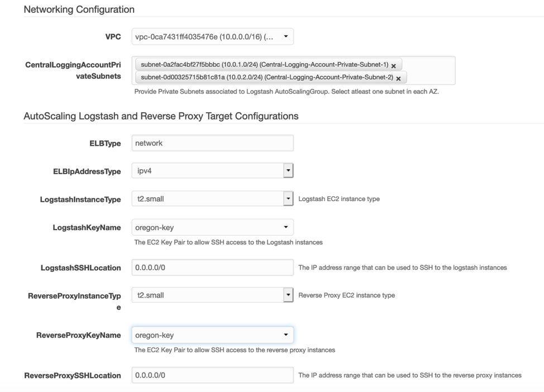Remove Central-Logging-Account-Private-Subnet-1 with its x icon
544x392 pixels.
(394, 65)
